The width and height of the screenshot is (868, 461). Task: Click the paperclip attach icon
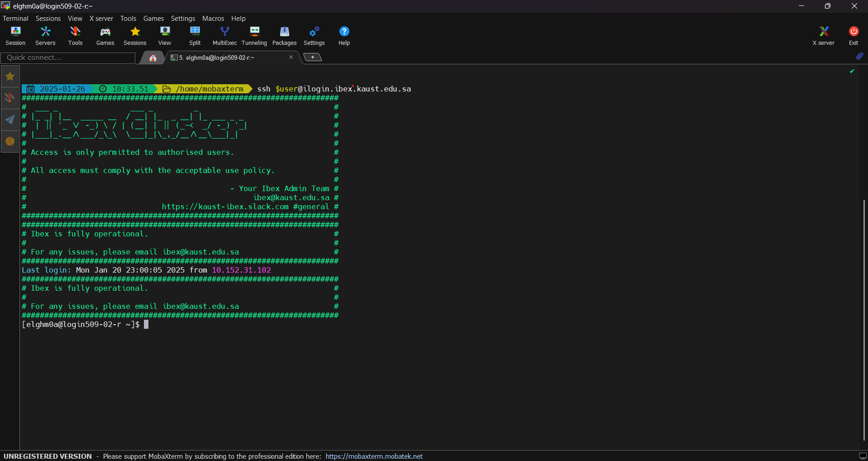pyautogui.click(x=859, y=56)
